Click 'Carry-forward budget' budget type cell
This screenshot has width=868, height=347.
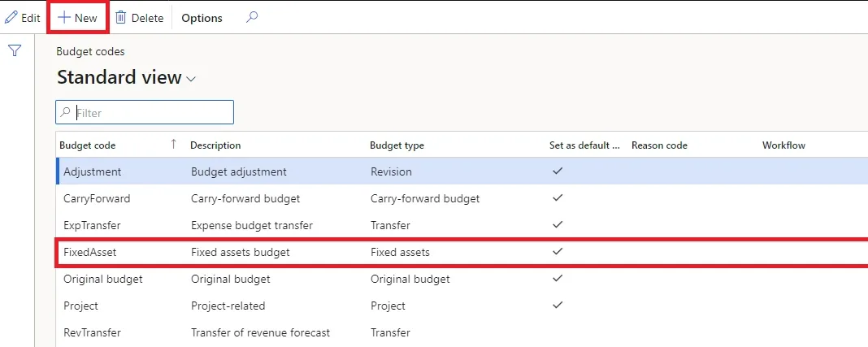click(425, 198)
